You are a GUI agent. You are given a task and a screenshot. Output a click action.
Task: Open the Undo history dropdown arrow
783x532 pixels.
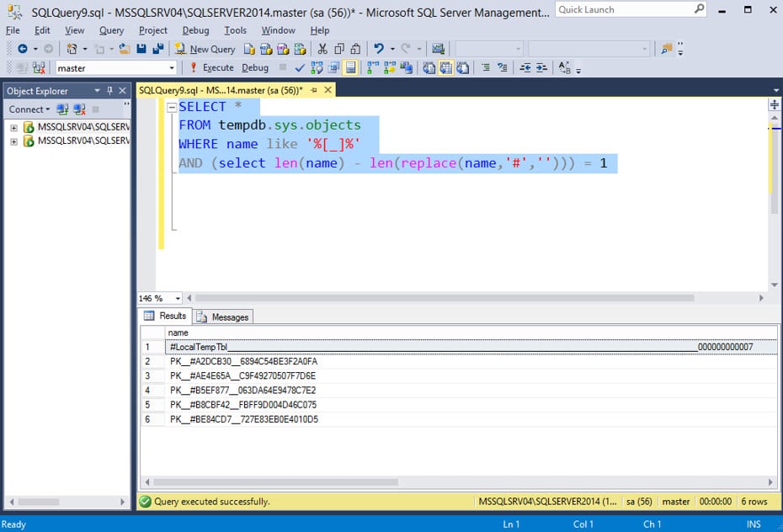coord(392,49)
